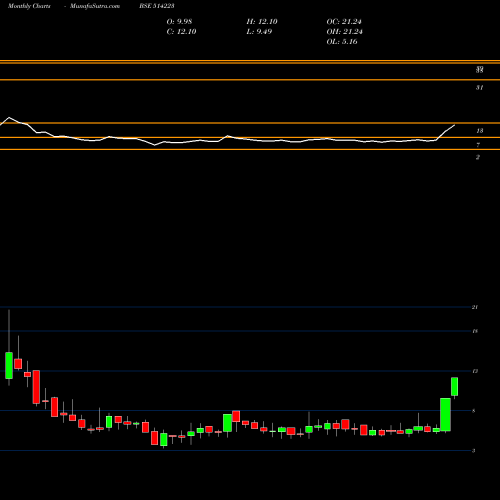
Task: Select the open value "O: 9.98"
Action: 179,22
